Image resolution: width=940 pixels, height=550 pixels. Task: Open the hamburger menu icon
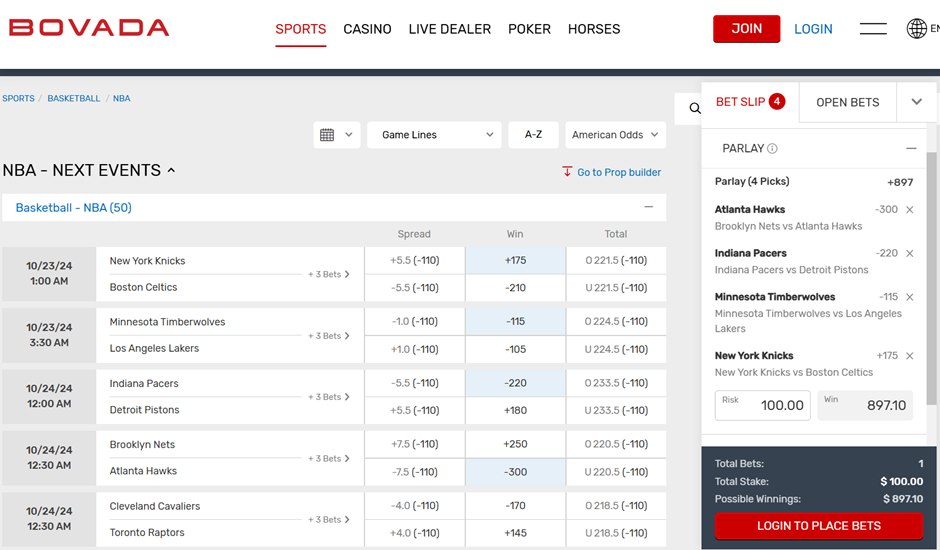coord(873,28)
